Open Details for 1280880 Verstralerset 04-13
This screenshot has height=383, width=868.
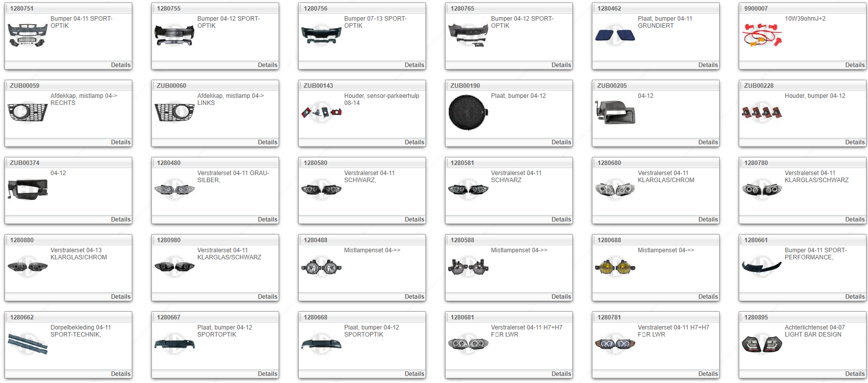pos(121,297)
